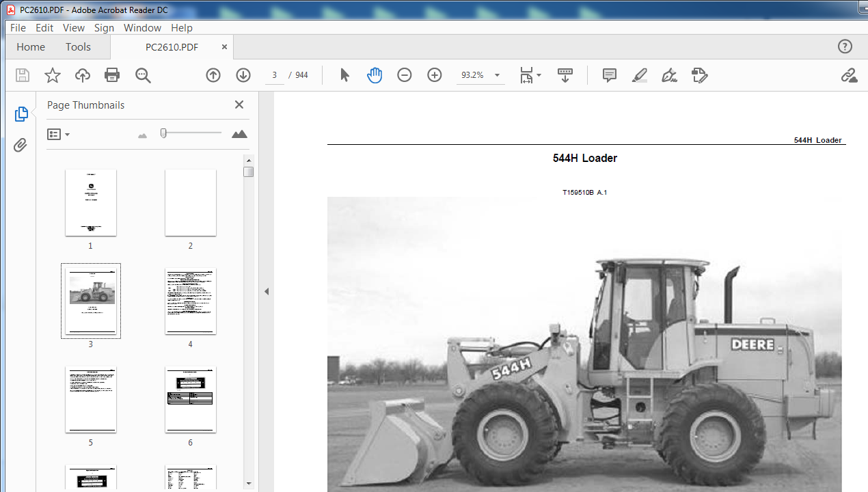868x492 pixels.
Task: Click the stamp tool icon
Action: [699, 75]
